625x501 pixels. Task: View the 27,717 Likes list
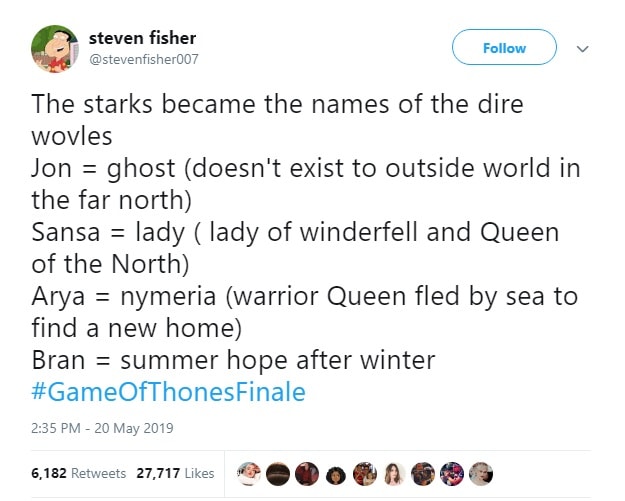pos(175,473)
